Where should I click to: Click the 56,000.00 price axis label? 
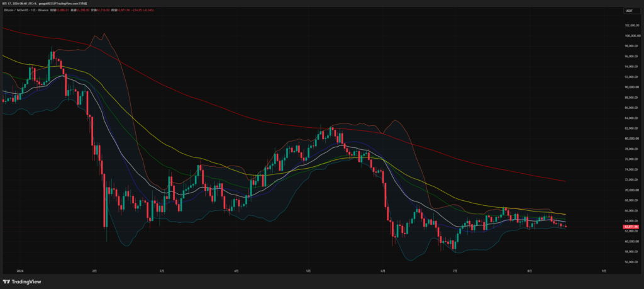coord(631,262)
